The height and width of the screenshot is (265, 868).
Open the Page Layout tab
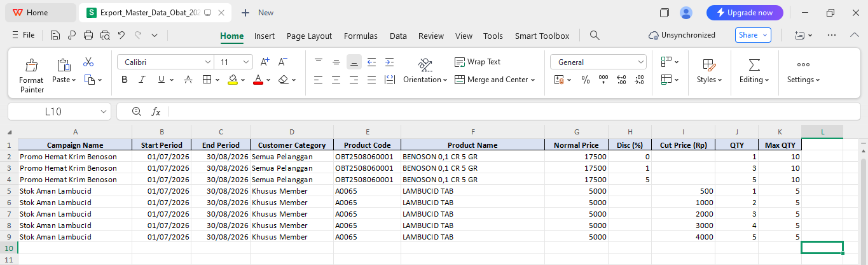[x=309, y=36]
